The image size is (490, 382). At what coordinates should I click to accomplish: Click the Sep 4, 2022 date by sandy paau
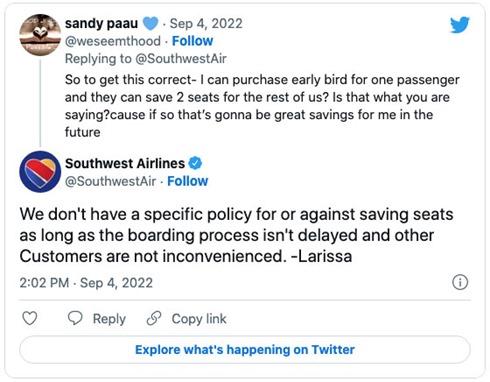206,24
